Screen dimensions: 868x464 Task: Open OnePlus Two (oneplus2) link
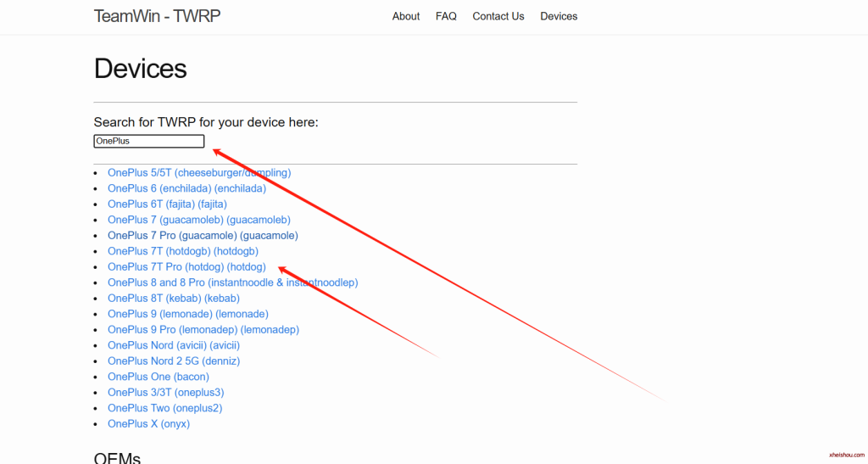coord(165,408)
